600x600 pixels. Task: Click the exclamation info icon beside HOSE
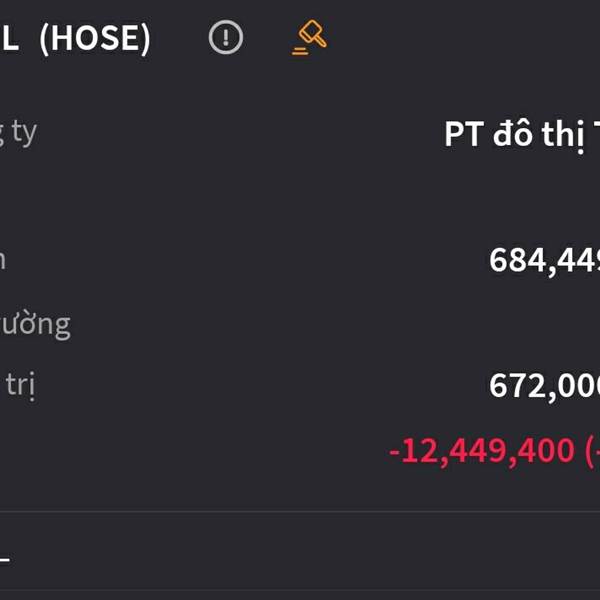coord(226,37)
